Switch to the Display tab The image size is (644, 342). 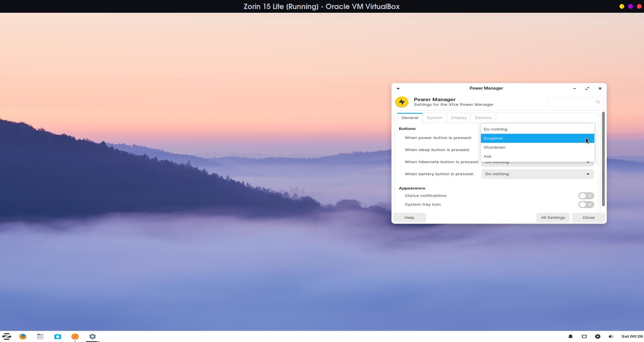[459, 118]
